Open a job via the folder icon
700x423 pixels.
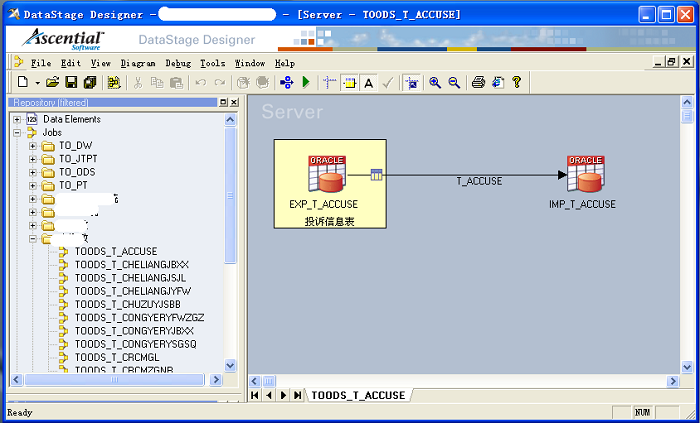pyautogui.click(x=53, y=83)
